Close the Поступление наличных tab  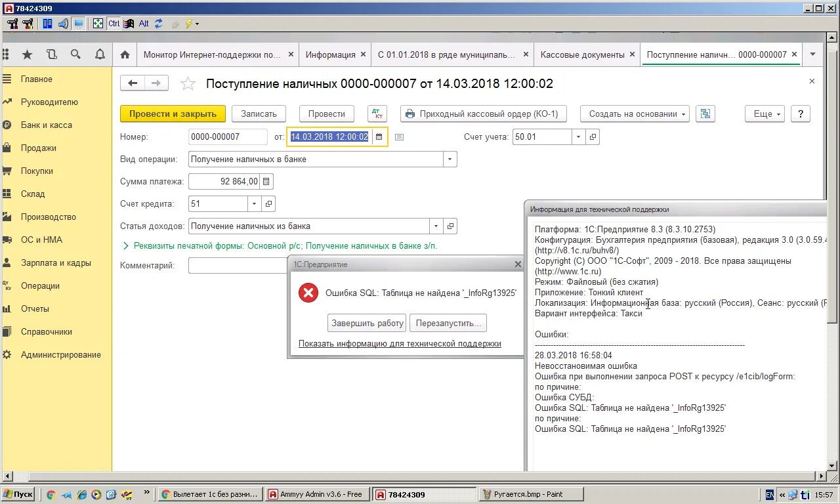[794, 54]
